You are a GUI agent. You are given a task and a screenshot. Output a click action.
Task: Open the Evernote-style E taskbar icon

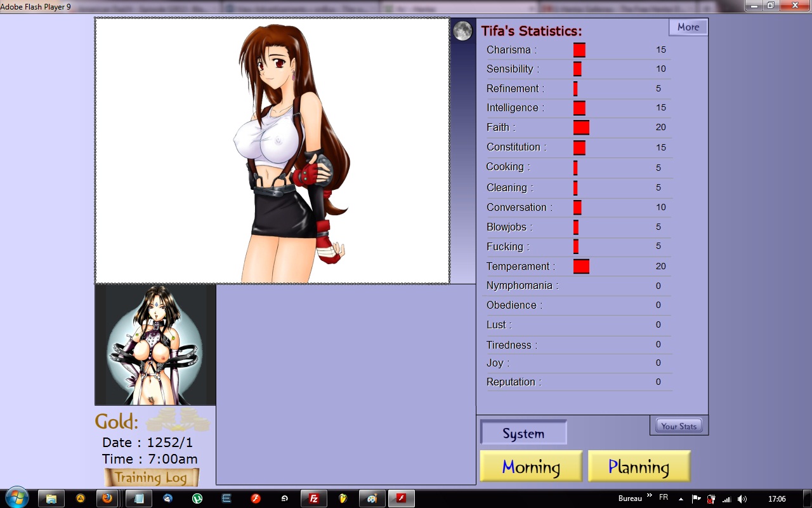coord(226,498)
